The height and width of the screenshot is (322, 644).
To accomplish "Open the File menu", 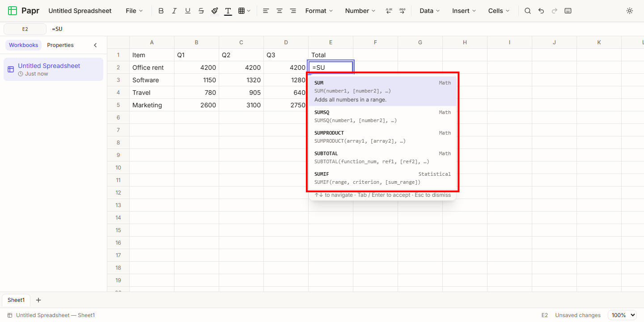I will (x=134, y=11).
